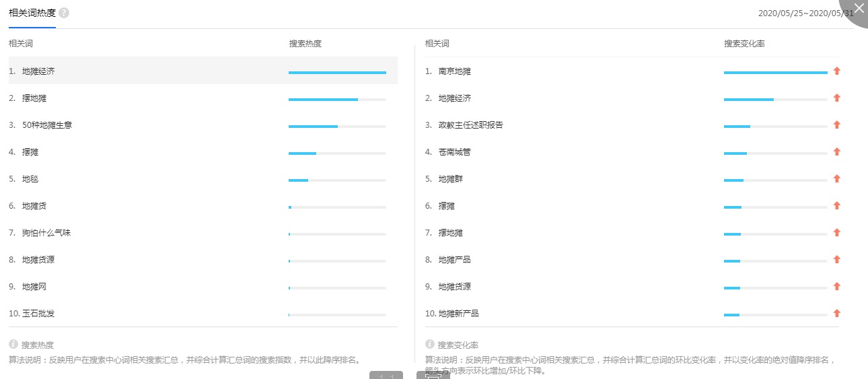Open the related word 地摊经济 in heat list
The image size is (868, 379).
(x=38, y=71)
